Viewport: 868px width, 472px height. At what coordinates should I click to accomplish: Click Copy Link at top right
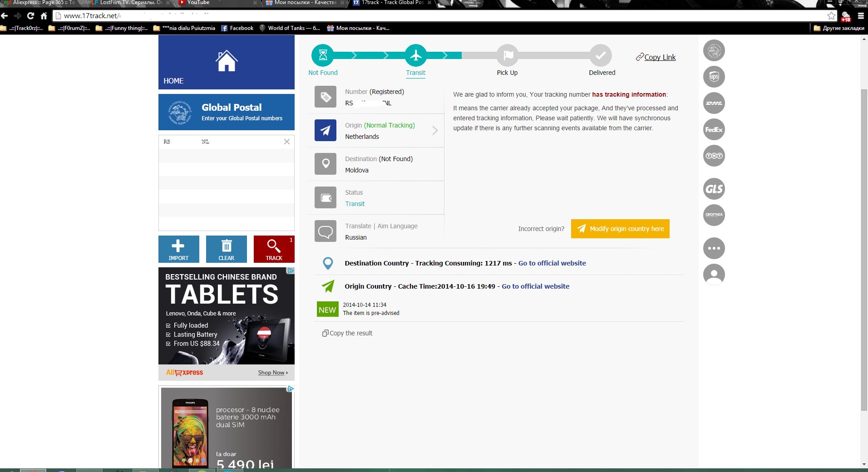pos(656,57)
